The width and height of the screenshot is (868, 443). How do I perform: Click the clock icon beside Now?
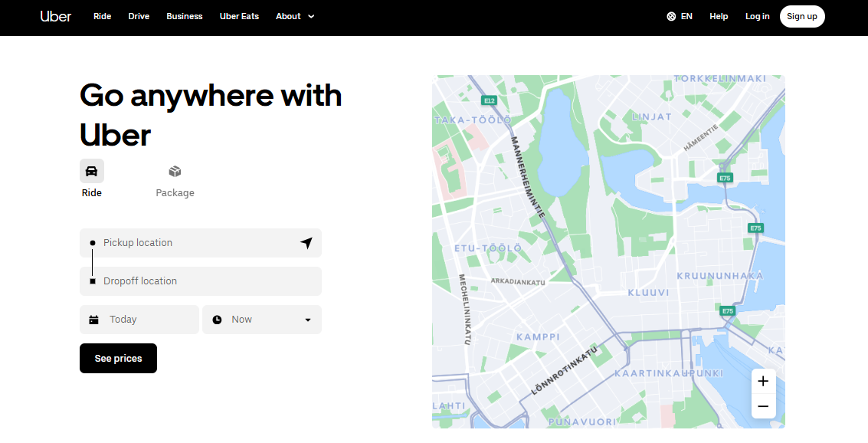tap(217, 320)
